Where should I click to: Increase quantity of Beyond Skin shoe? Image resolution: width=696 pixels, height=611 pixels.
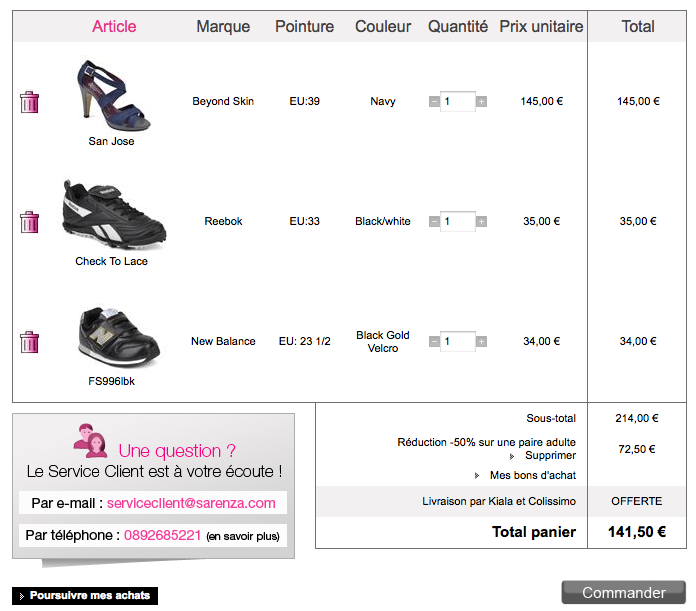481,102
